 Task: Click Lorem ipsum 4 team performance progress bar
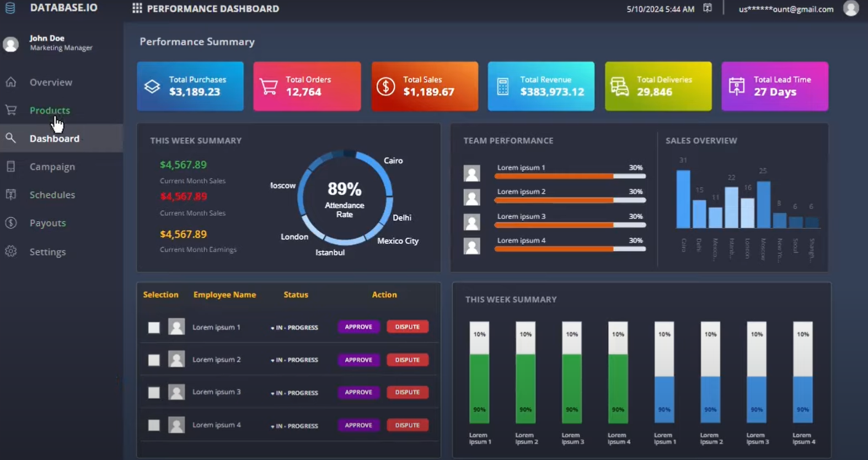[x=570, y=249]
